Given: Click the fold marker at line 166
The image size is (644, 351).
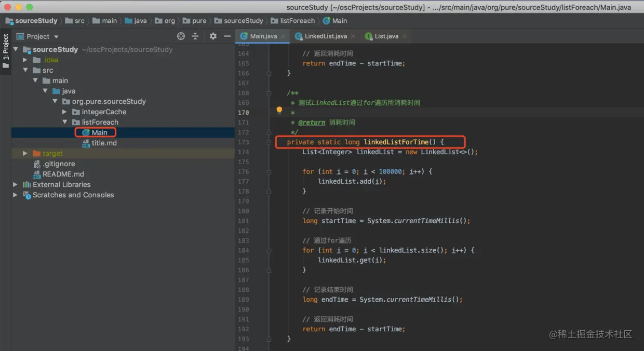Looking at the screenshot, I should tap(269, 73).
